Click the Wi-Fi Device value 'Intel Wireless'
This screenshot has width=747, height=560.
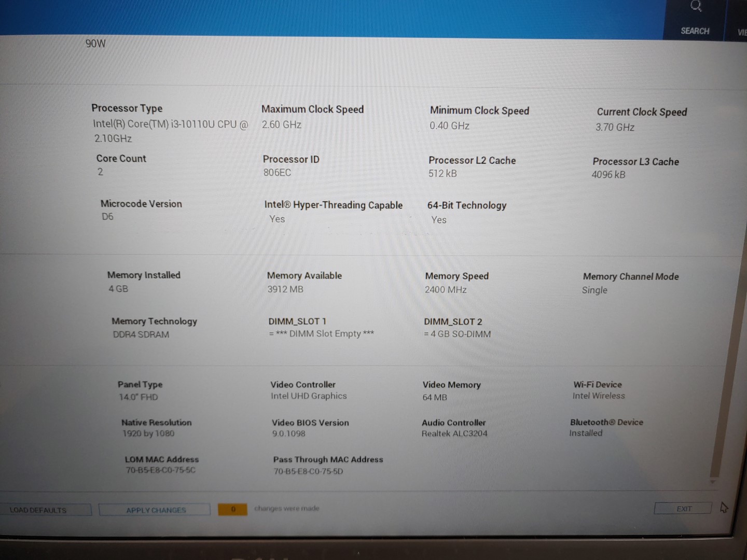pos(599,396)
